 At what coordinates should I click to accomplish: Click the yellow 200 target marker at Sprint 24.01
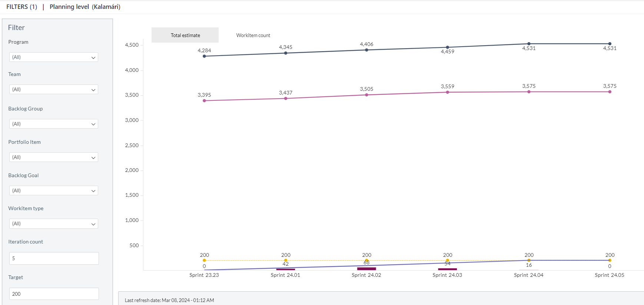pos(285,260)
